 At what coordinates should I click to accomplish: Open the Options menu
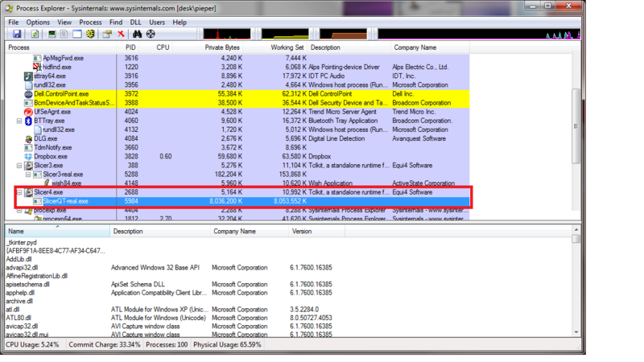click(x=38, y=23)
